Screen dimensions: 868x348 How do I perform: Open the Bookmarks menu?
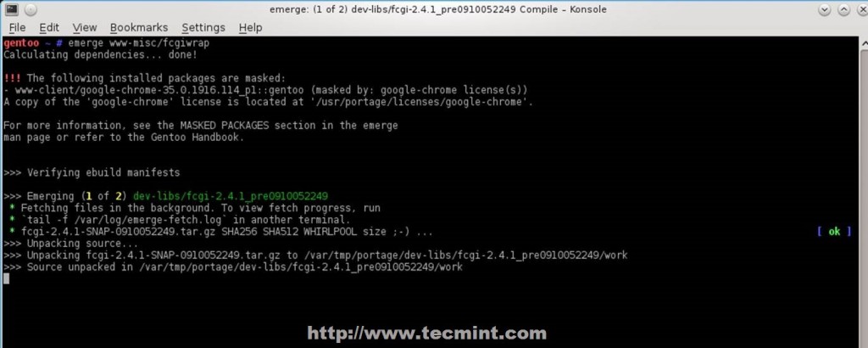(138, 27)
